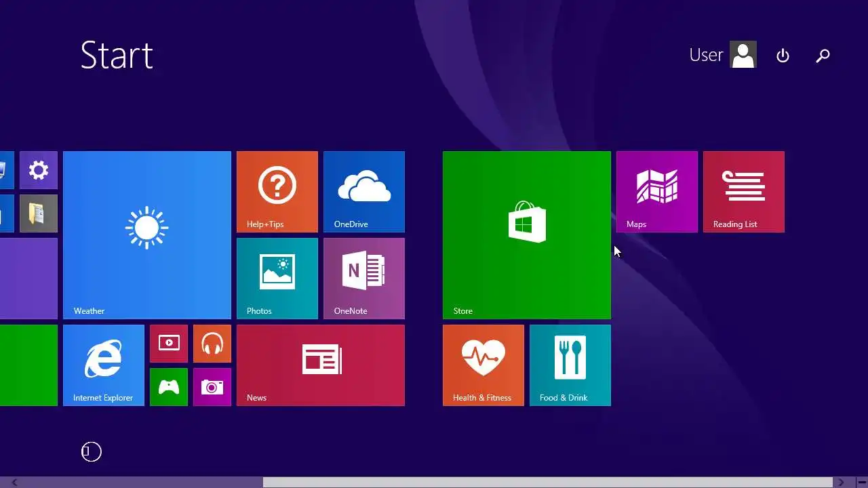Launch the small Games controller tile
Screen dimensions: 868x488
click(x=169, y=387)
